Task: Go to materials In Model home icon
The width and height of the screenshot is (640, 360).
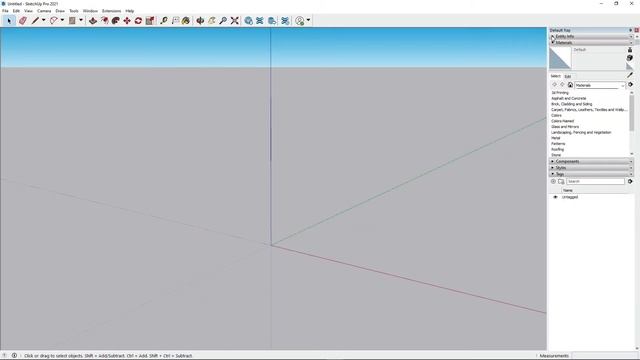Action: (x=570, y=85)
